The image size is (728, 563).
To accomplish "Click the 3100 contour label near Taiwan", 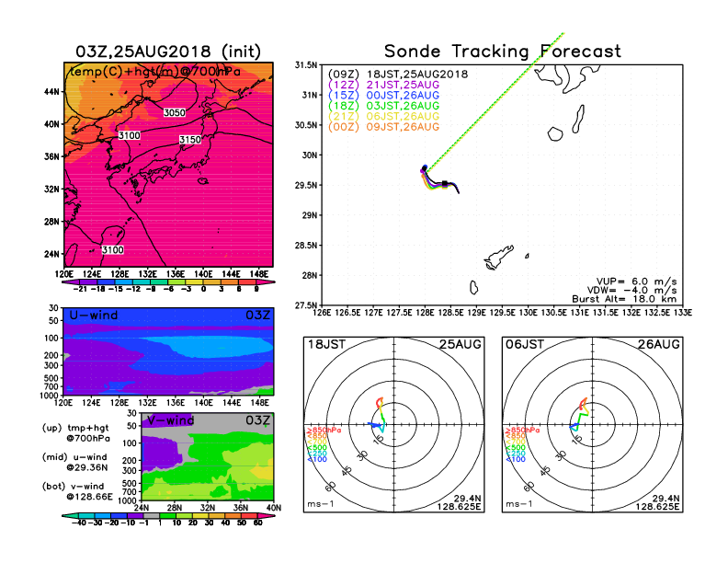I will [x=113, y=250].
